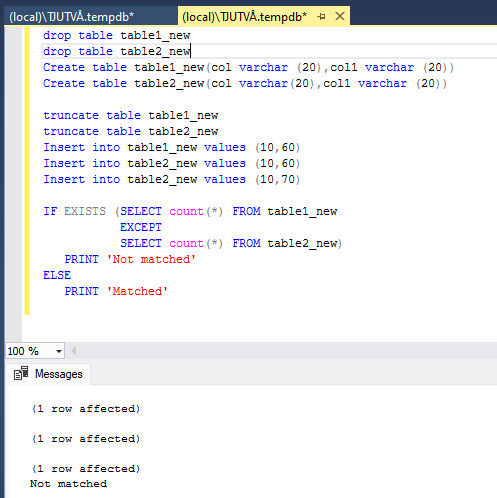Click 'Create table table1_new' statement

tap(248, 67)
